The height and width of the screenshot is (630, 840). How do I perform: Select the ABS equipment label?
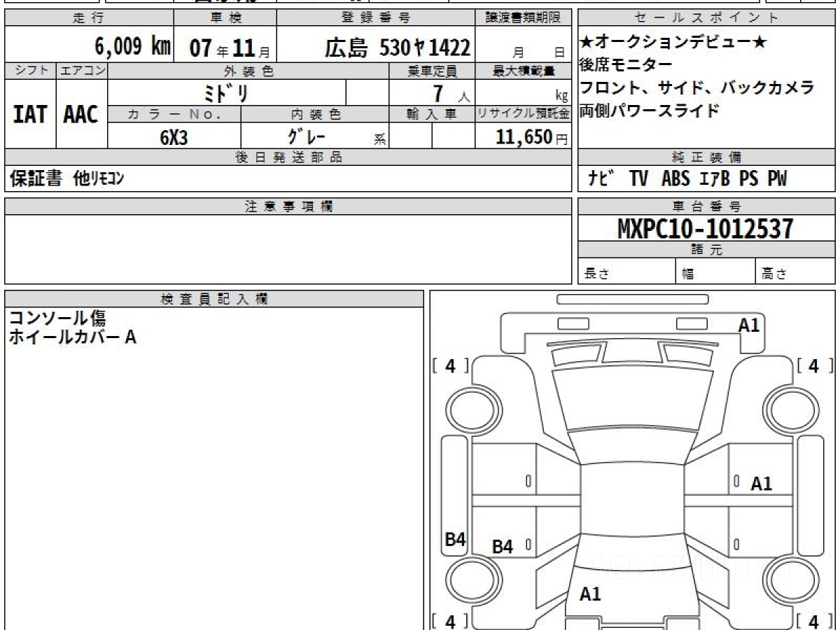(x=675, y=179)
